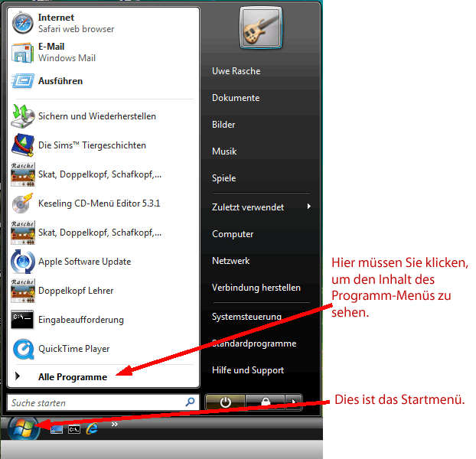Open Eingabeaufforderung command prompt icon
Screen dimensions: 476x459
click(22, 320)
